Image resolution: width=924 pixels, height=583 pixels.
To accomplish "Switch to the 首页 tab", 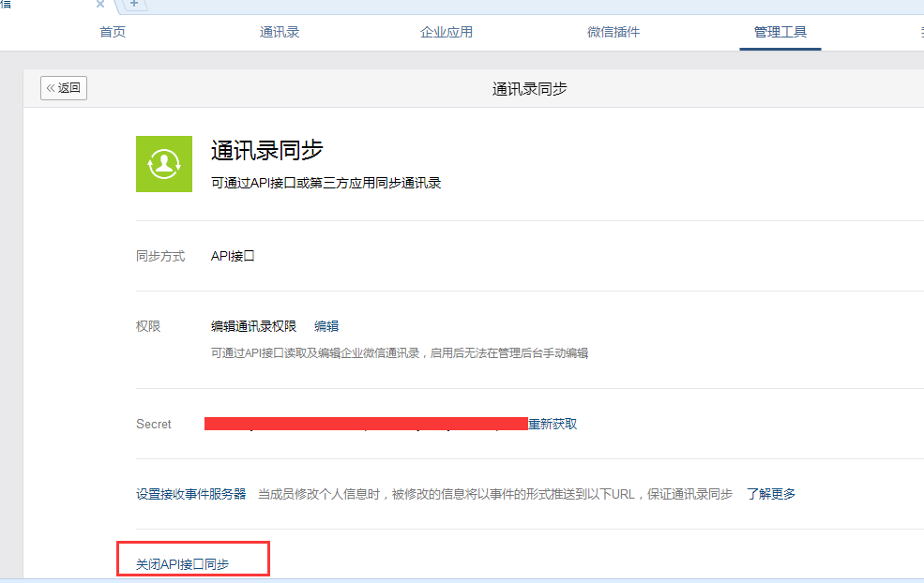I will [113, 32].
